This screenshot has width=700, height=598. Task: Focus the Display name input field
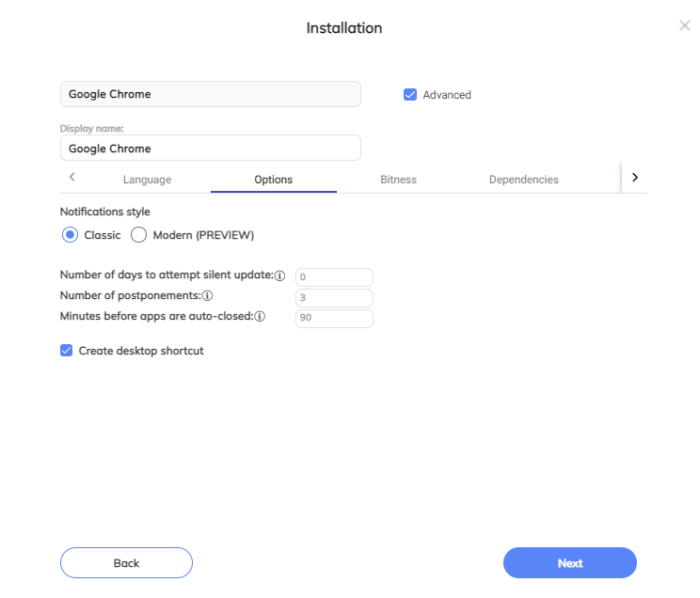click(x=210, y=148)
